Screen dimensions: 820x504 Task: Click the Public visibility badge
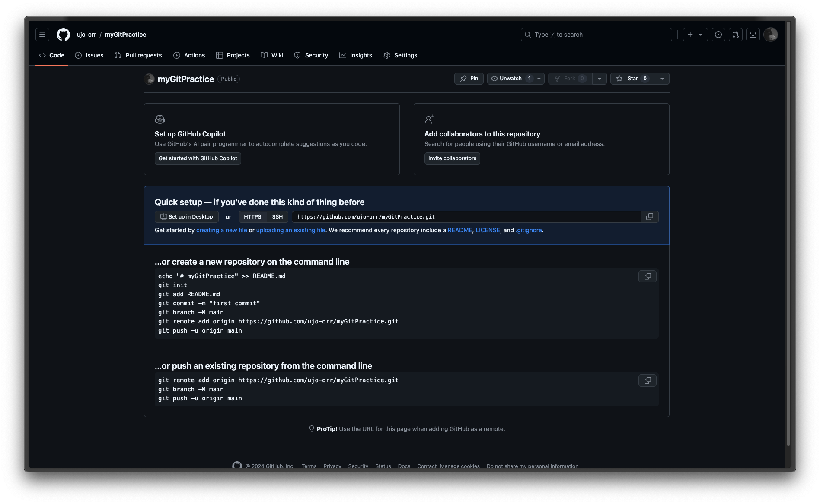(229, 79)
